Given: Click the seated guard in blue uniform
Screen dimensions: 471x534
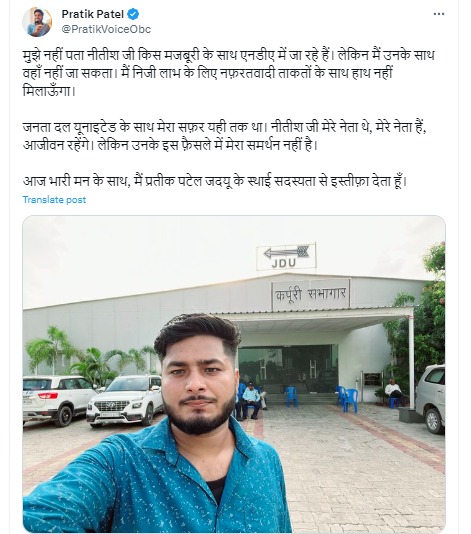Looking at the screenshot, I should [251, 399].
